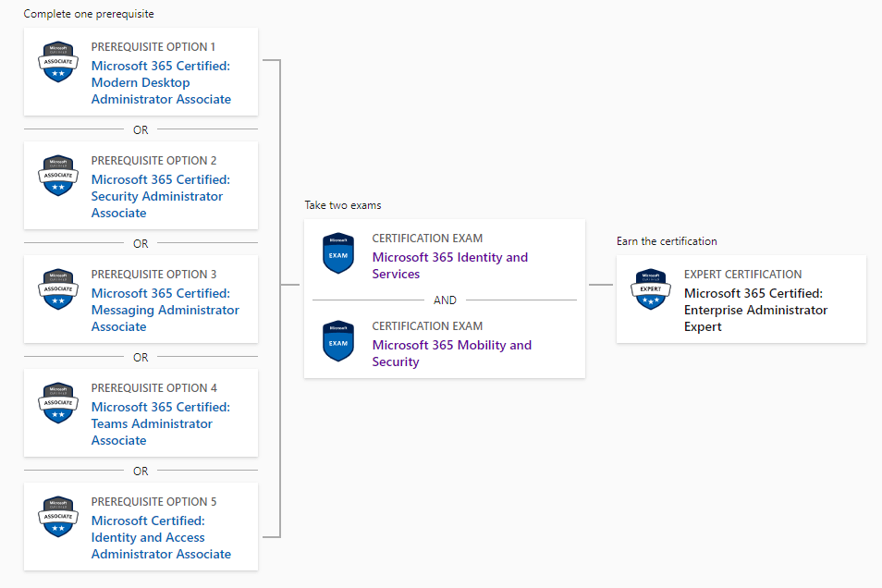Click the 'OR' text between options 2 and 3
The height and width of the screenshot is (588, 882).
tap(141, 244)
